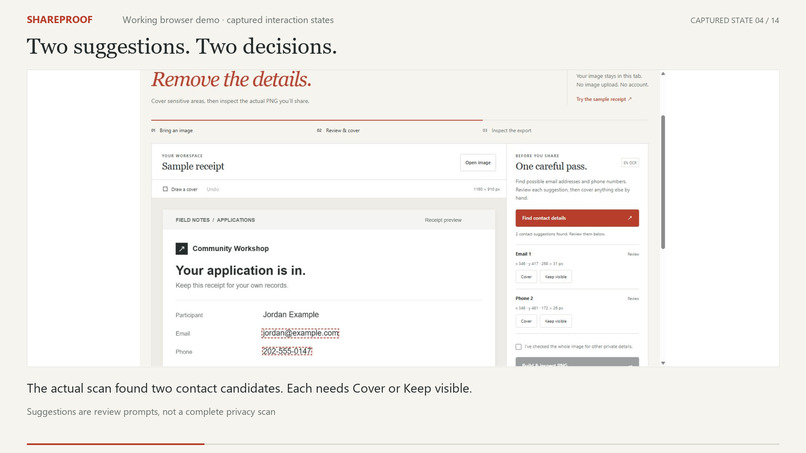This screenshot has width=806, height=453.
Task: Click the slide progress bar at bottom
Action: (403, 444)
